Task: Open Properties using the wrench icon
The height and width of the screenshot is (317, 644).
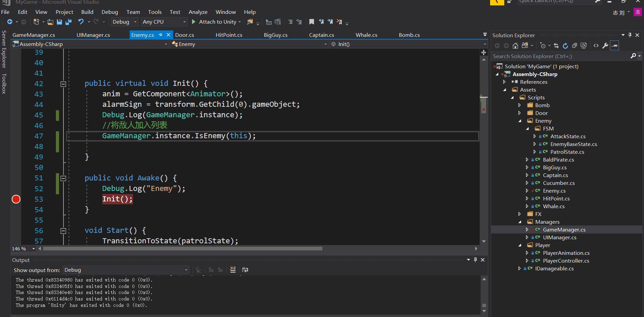Action: (x=605, y=46)
